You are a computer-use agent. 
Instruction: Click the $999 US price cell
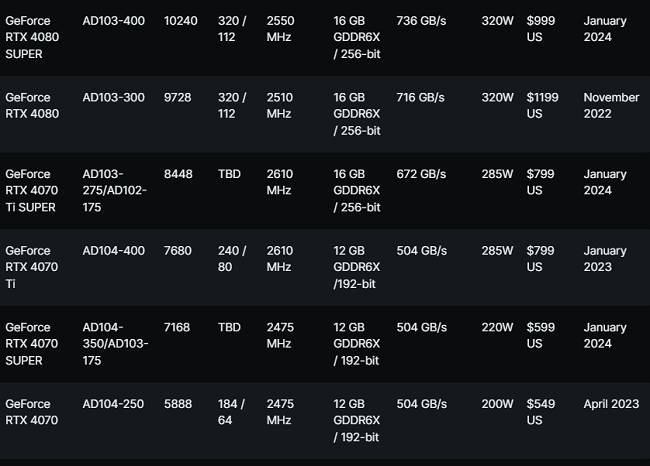(x=542, y=29)
